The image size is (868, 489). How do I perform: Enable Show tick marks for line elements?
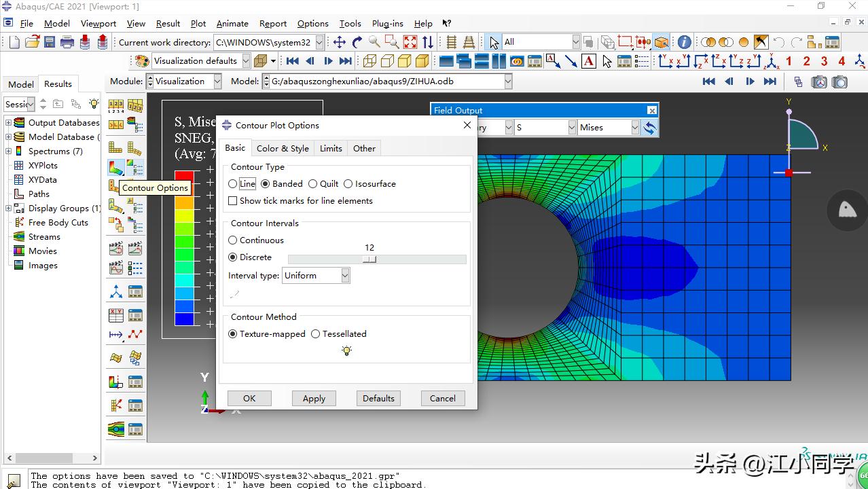point(233,201)
